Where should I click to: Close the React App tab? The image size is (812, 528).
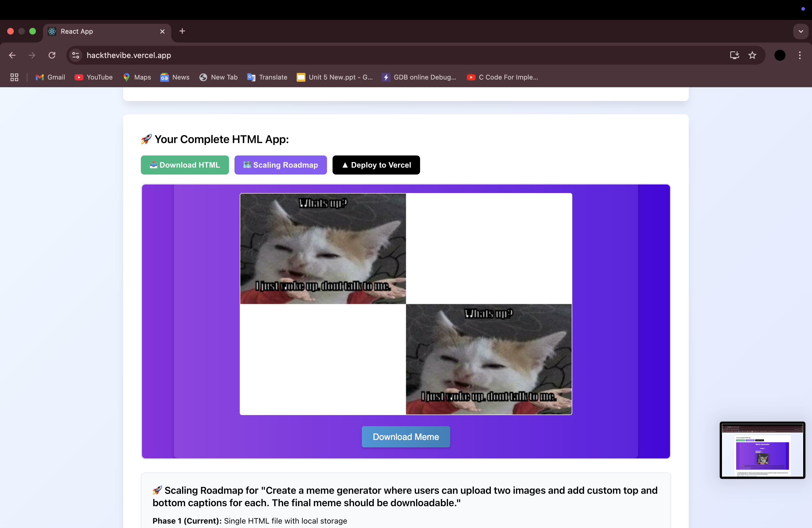click(x=162, y=31)
